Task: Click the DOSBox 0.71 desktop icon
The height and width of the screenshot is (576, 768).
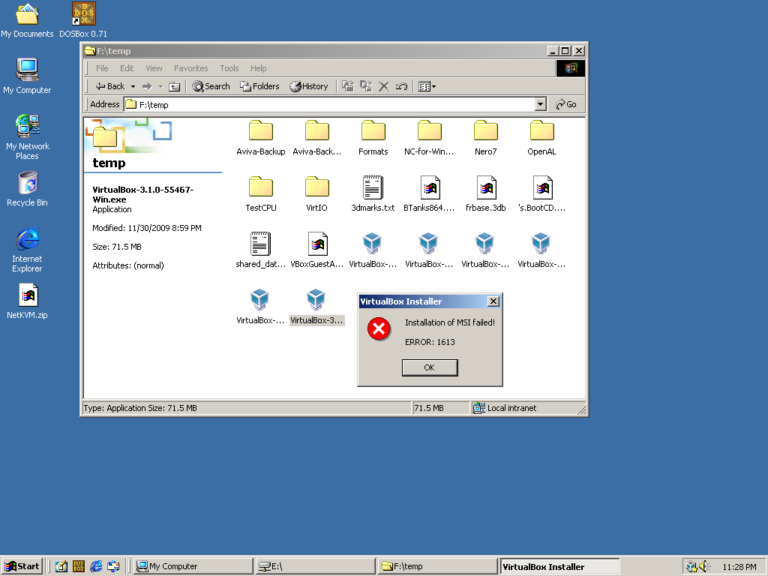Action: tap(84, 14)
